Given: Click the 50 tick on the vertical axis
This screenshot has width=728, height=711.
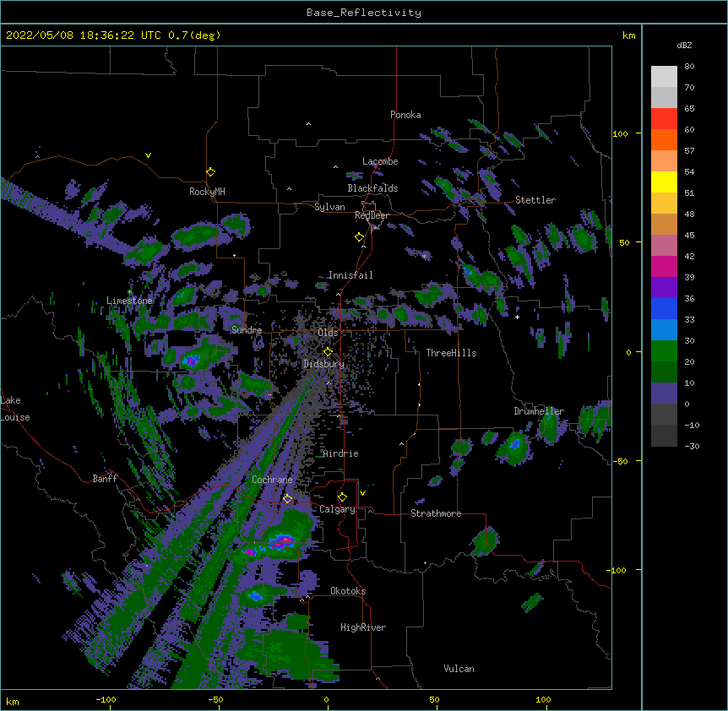Looking at the screenshot, I should (x=624, y=242).
